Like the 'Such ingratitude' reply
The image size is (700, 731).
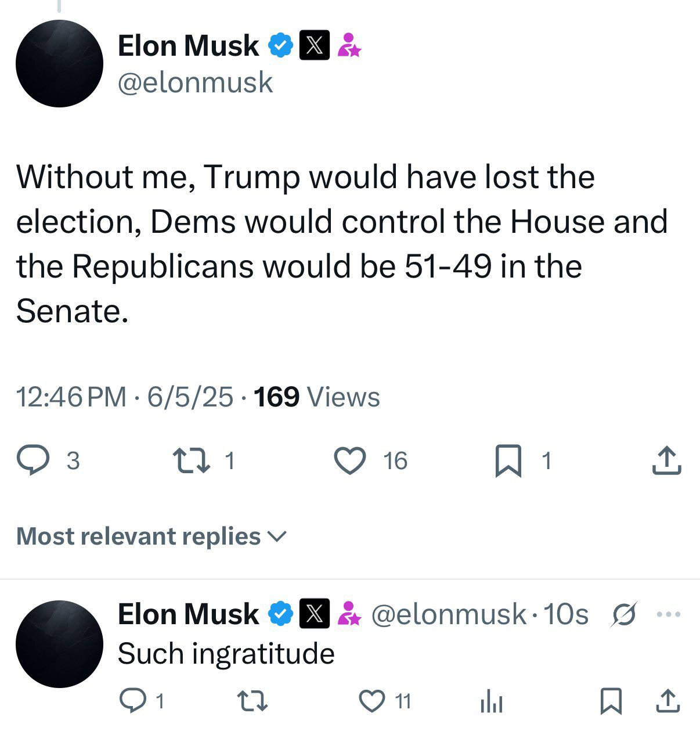point(372,701)
